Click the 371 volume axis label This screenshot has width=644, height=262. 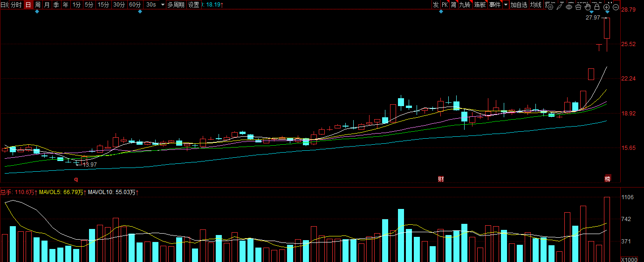626,241
